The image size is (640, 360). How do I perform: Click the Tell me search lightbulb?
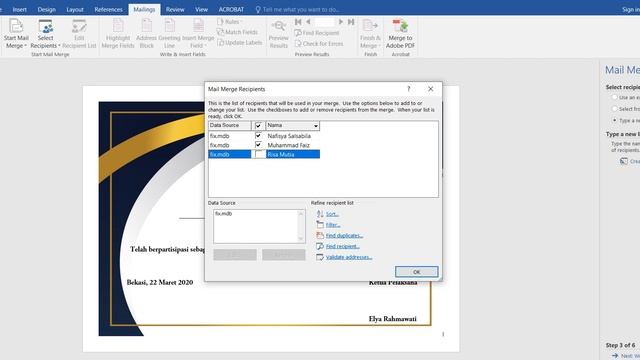pos(258,9)
